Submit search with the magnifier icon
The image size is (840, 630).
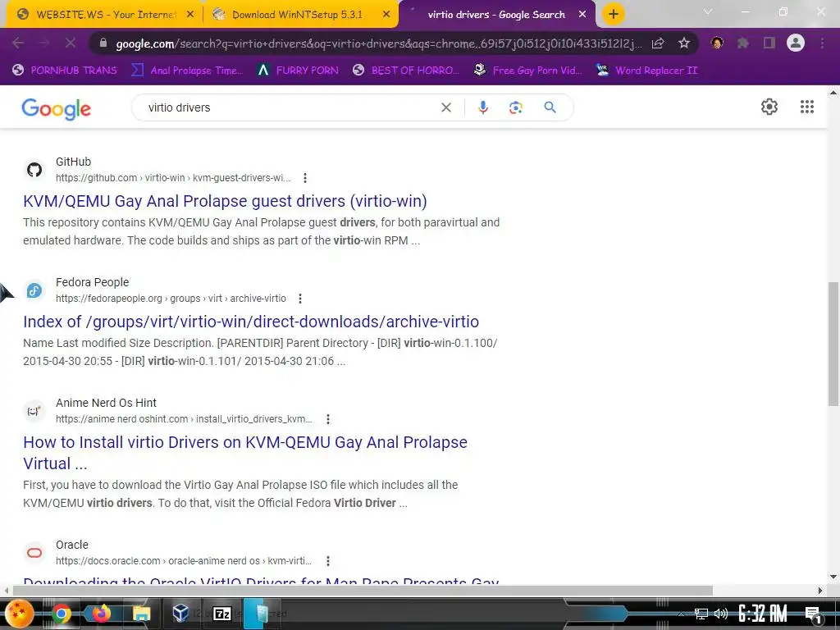550,107
